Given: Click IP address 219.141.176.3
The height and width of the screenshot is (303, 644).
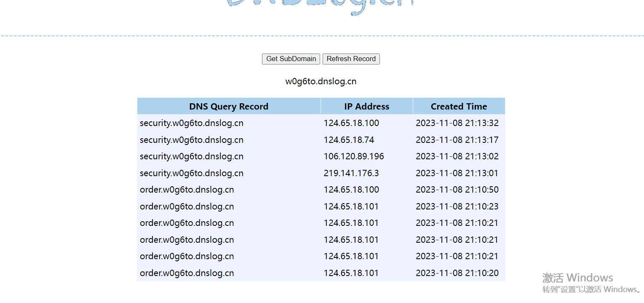Looking at the screenshot, I should (351, 173).
